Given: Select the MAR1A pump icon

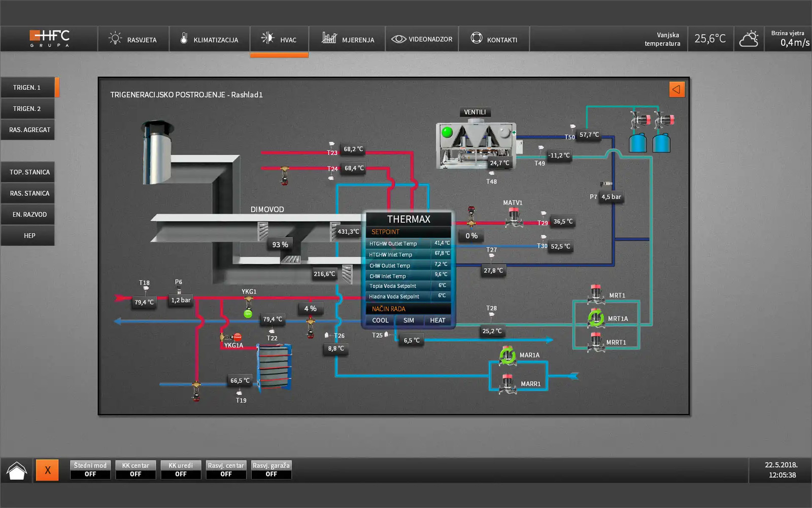Looking at the screenshot, I should pos(507,356).
